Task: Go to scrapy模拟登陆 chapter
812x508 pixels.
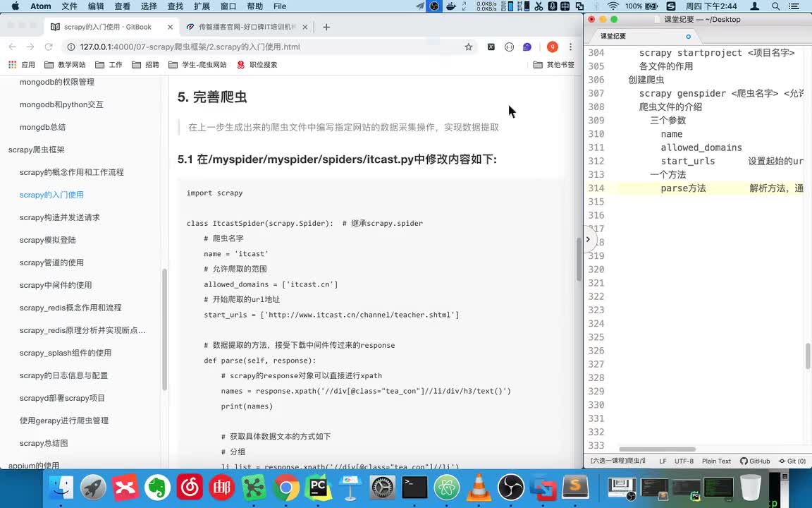Action: click(x=48, y=240)
